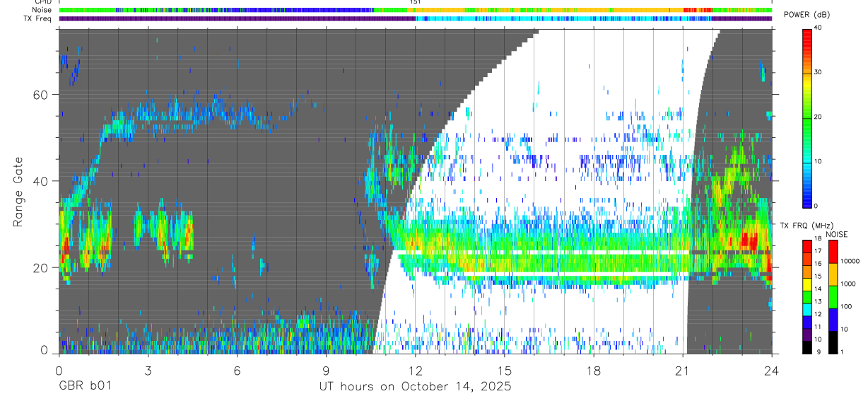
Task: Click the 12 hour tick label
Action: click(x=416, y=370)
